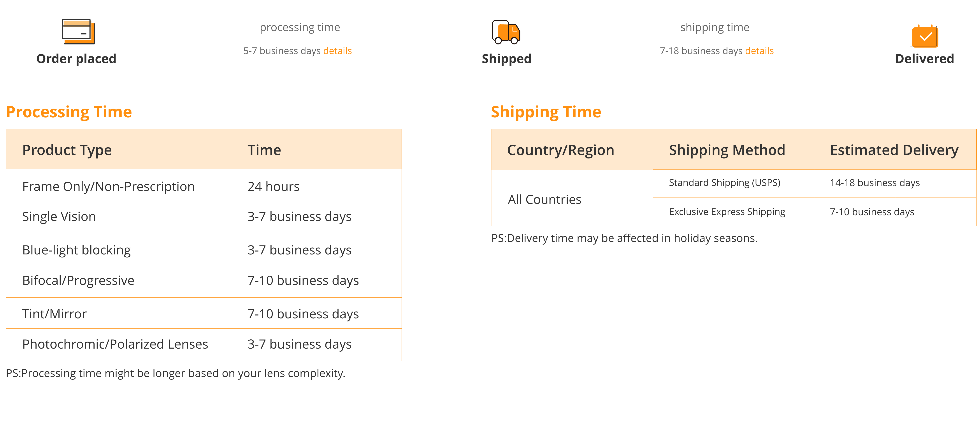Click the orange delivery truck icon
This screenshot has width=980, height=425.
point(506,32)
